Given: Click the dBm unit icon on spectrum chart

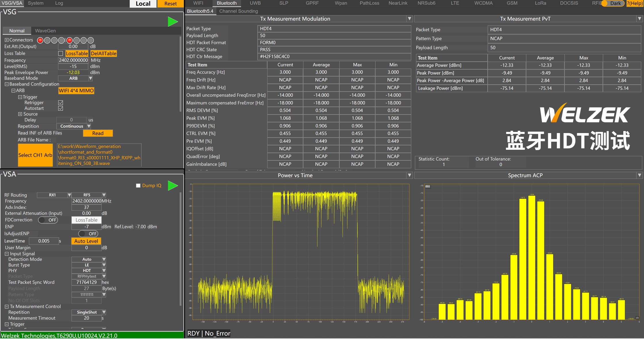Looking at the screenshot, I should click(x=427, y=186).
